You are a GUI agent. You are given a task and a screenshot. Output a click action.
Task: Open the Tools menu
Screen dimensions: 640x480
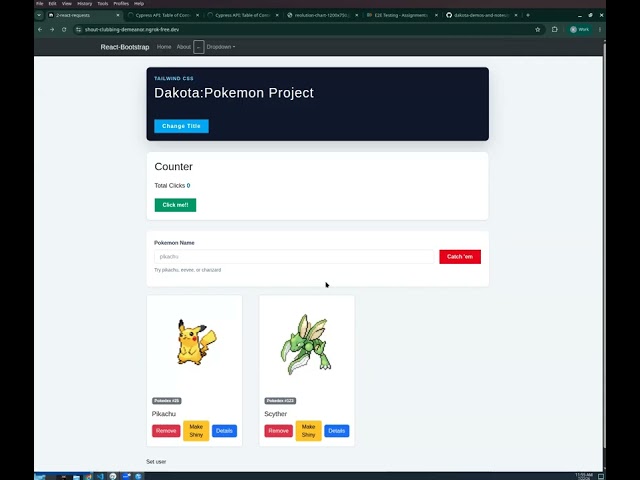point(102,3)
